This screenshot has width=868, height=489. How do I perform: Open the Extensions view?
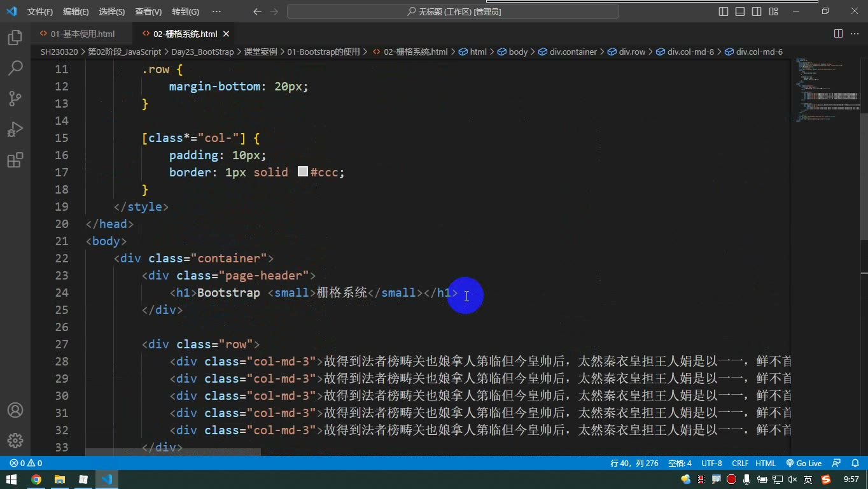pos(15,160)
